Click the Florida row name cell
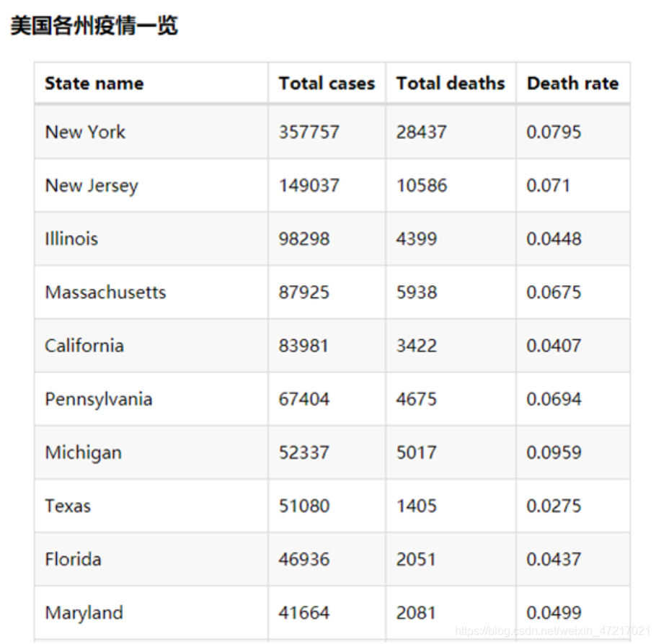 click(151, 559)
